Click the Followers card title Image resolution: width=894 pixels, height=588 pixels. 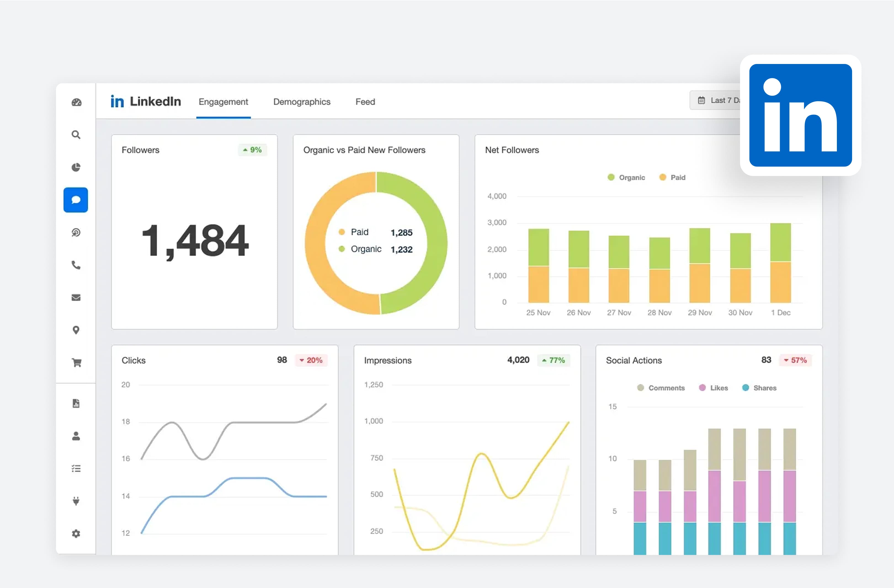[x=140, y=150]
